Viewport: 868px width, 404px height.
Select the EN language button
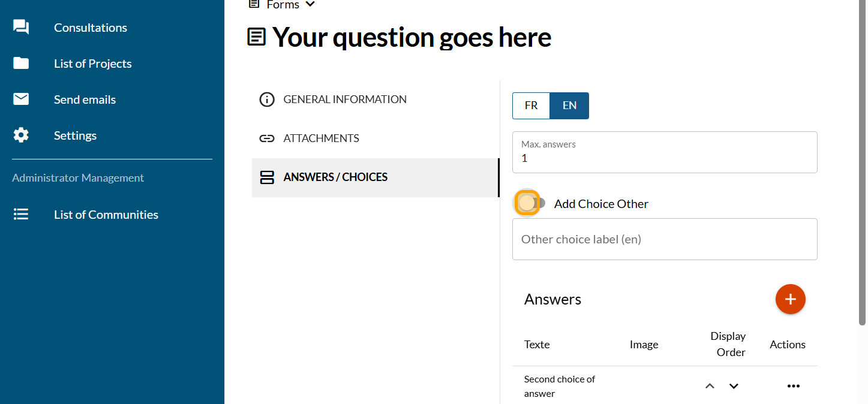569,105
